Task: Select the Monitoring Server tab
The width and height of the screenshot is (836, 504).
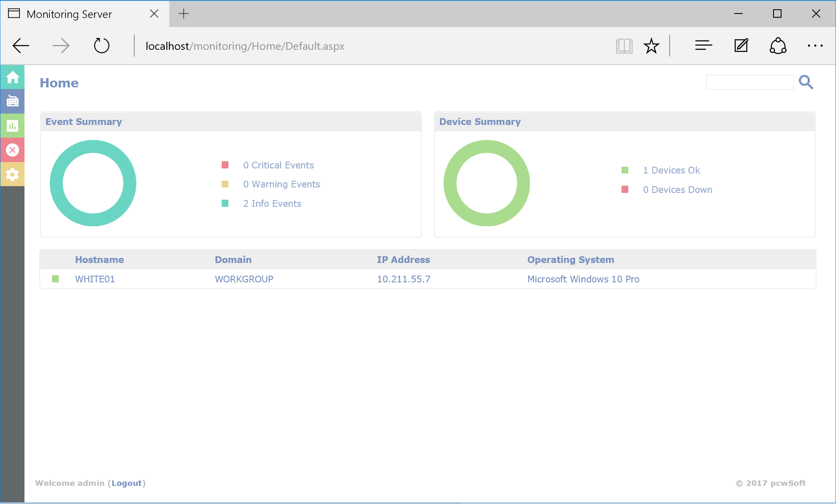Action: point(70,14)
